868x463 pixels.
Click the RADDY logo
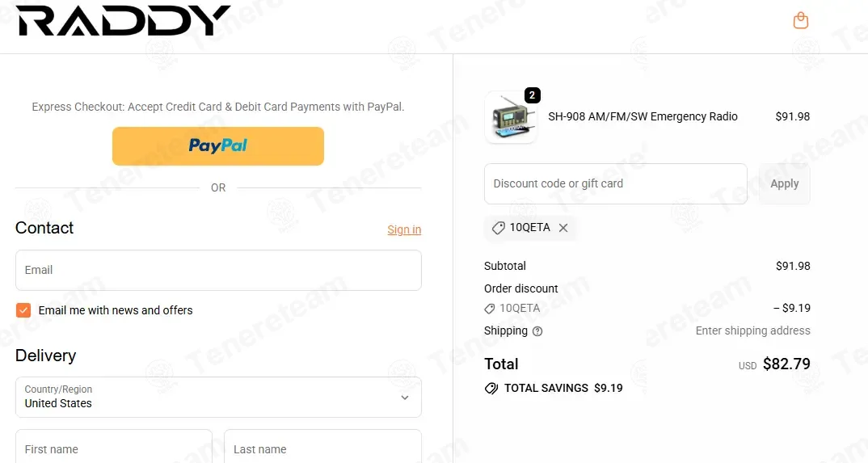[124, 21]
